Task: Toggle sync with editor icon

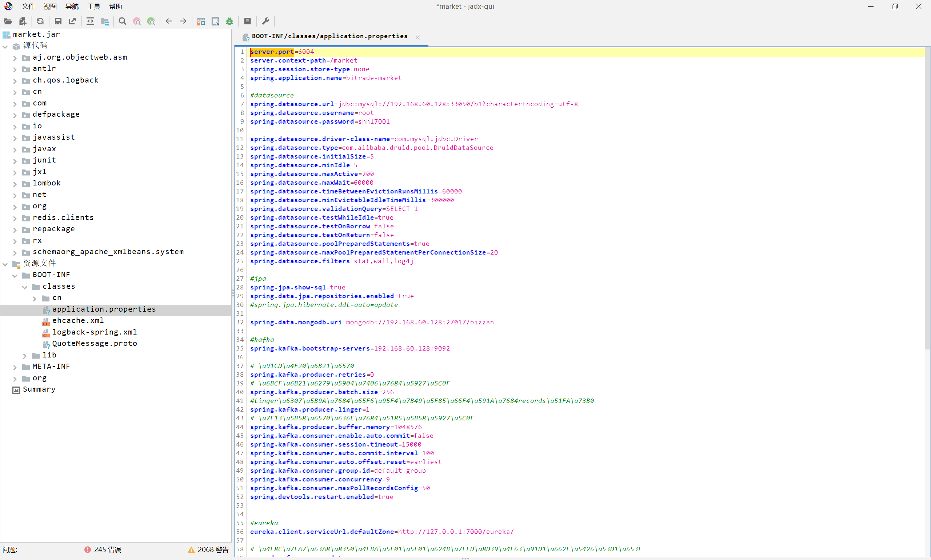Action: [90, 21]
